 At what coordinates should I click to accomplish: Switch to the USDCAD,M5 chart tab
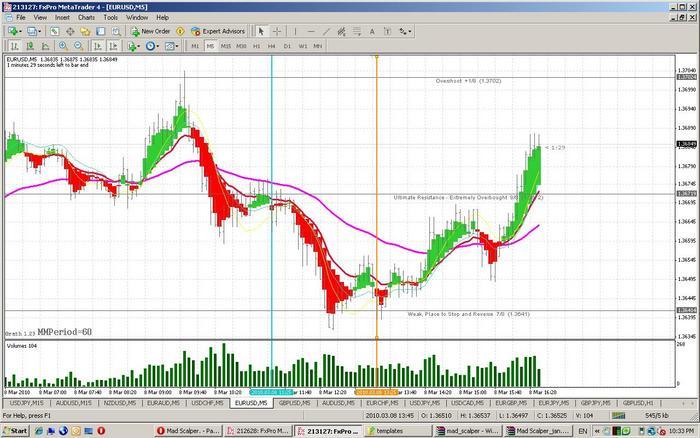click(467, 403)
